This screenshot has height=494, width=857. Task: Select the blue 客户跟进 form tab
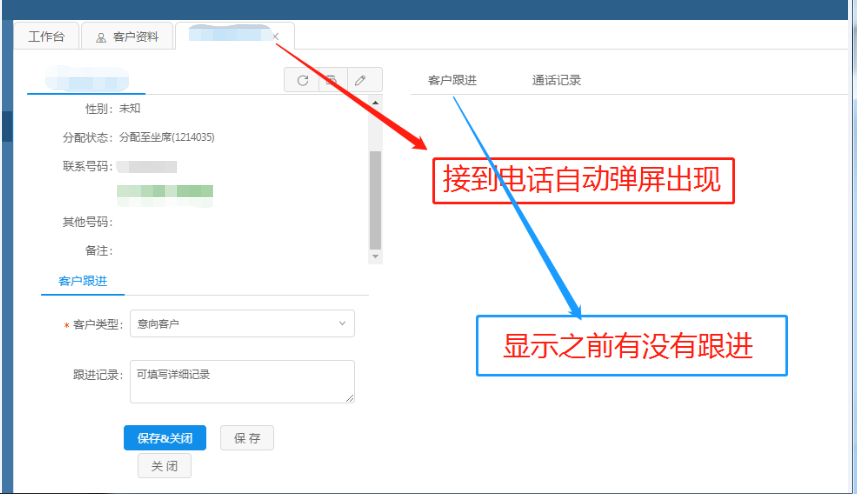coord(83,281)
